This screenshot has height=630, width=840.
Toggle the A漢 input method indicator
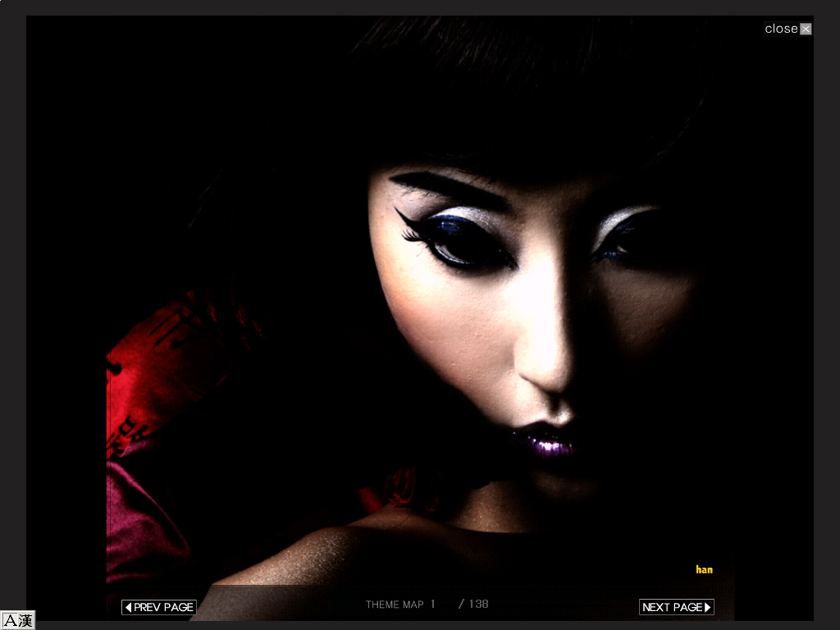coord(18,620)
